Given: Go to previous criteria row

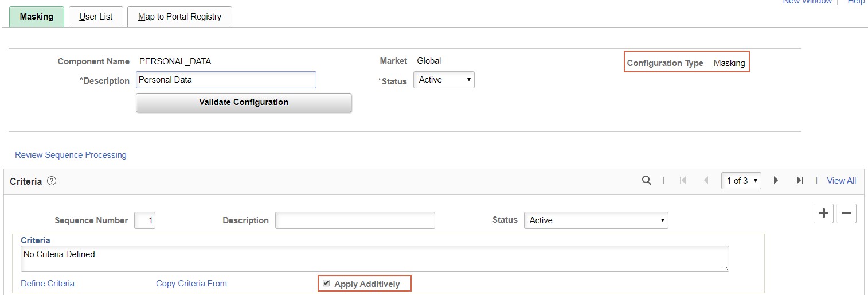Looking at the screenshot, I should point(706,180).
